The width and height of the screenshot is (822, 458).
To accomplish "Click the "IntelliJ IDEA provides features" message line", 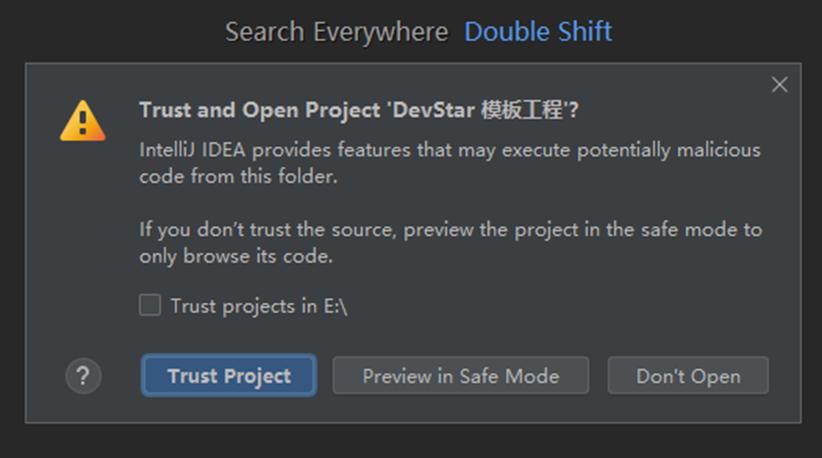I will 450,150.
